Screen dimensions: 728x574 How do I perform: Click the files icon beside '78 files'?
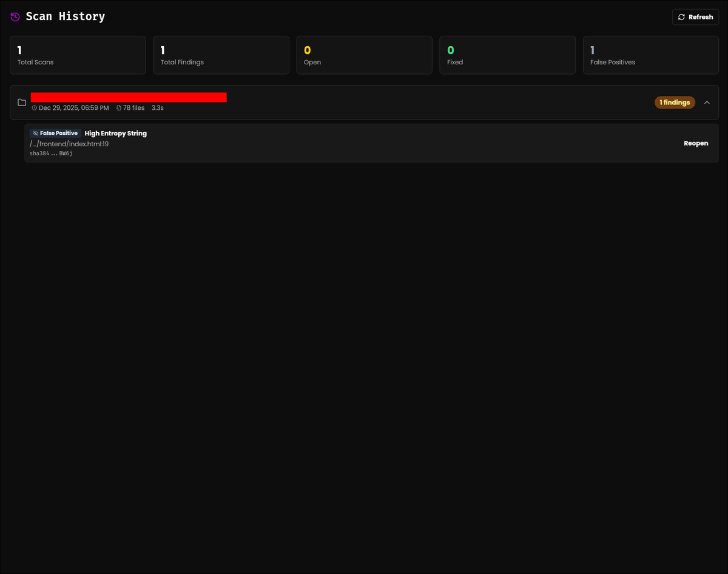click(119, 108)
